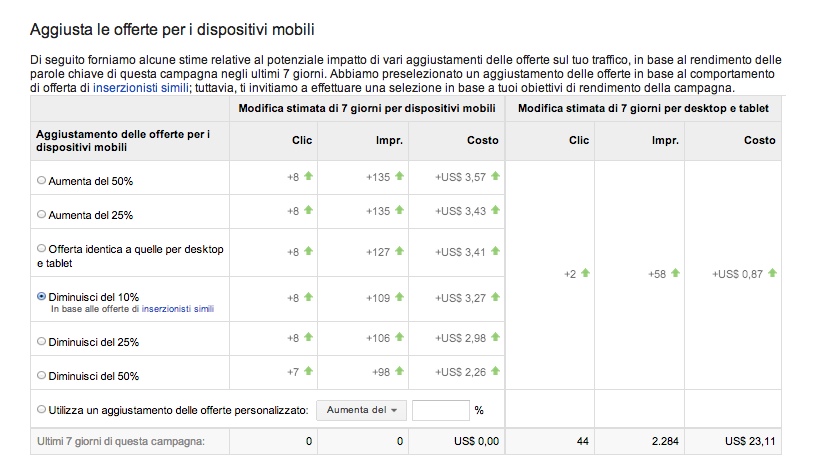Open the Aumenta del dropdown

point(362,410)
